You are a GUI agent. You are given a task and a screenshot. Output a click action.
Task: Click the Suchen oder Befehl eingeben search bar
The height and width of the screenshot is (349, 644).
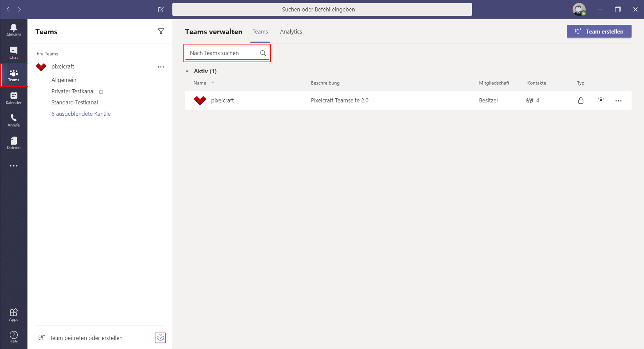[x=322, y=9]
